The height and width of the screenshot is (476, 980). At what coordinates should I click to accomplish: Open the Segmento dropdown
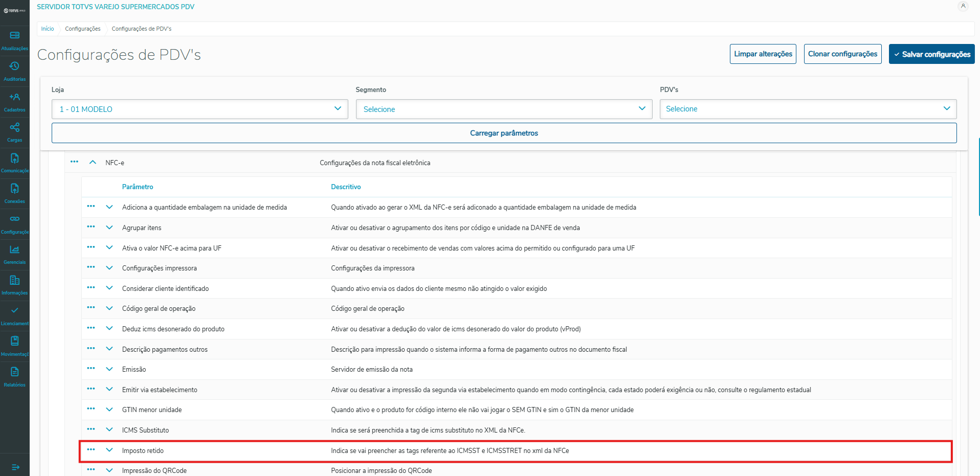point(504,109)
